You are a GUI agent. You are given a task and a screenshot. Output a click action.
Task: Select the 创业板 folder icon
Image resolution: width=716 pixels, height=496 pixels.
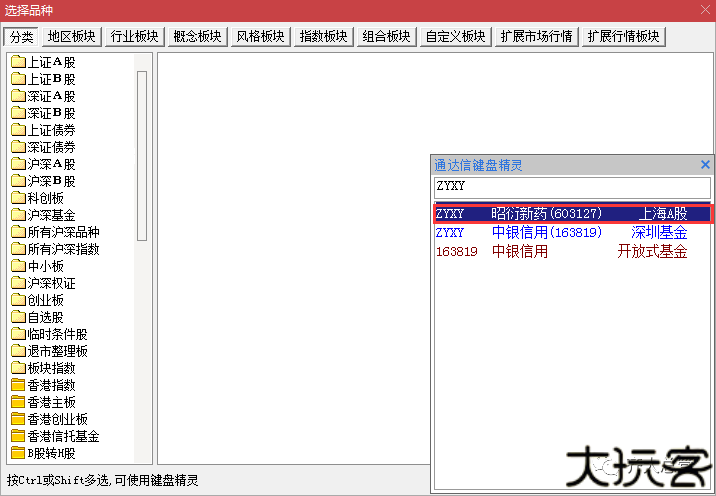tap(18, 300)
